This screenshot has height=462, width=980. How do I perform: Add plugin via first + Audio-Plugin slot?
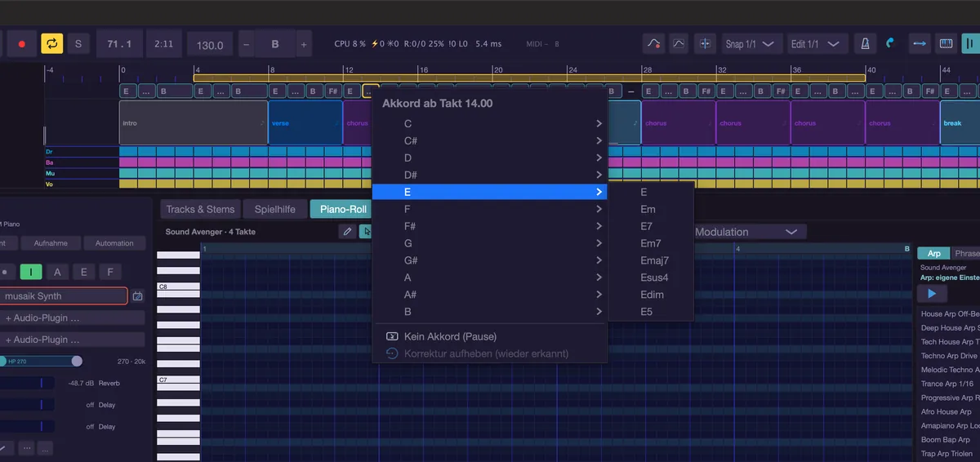pyautogui.click(x=73, y=318)
